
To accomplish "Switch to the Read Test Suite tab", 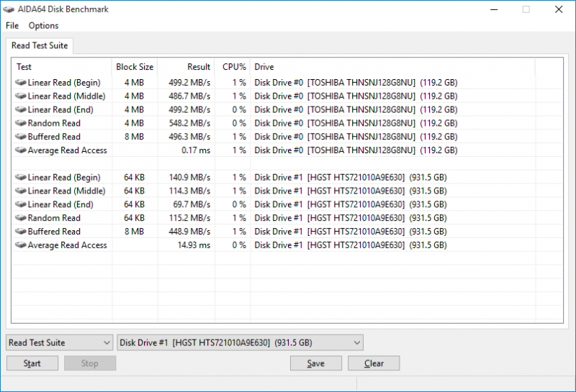I will pos(40,46).
